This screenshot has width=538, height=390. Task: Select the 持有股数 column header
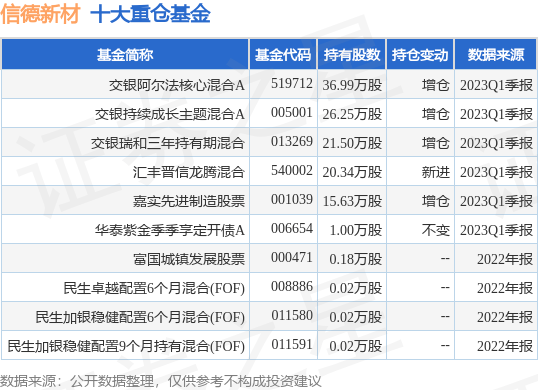point(352,55)
